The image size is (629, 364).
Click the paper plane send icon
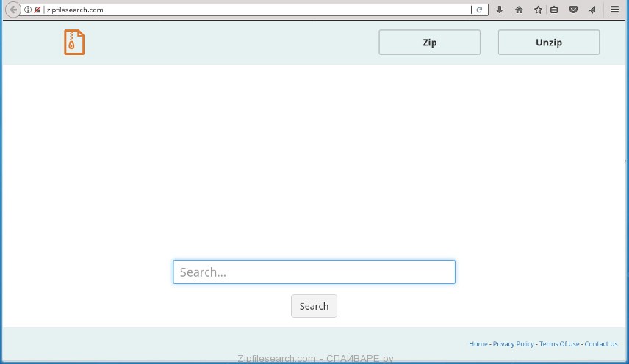tap(592, 10)
